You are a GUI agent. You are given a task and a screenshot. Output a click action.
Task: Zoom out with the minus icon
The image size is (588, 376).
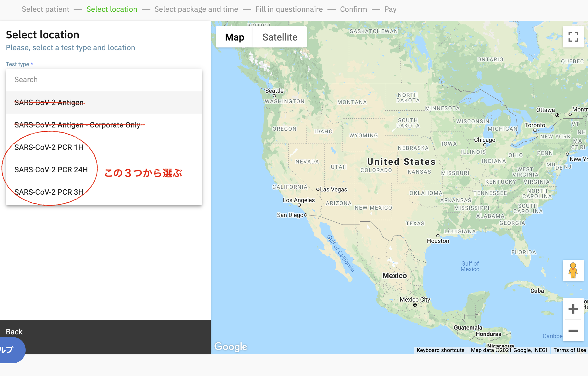573,331
